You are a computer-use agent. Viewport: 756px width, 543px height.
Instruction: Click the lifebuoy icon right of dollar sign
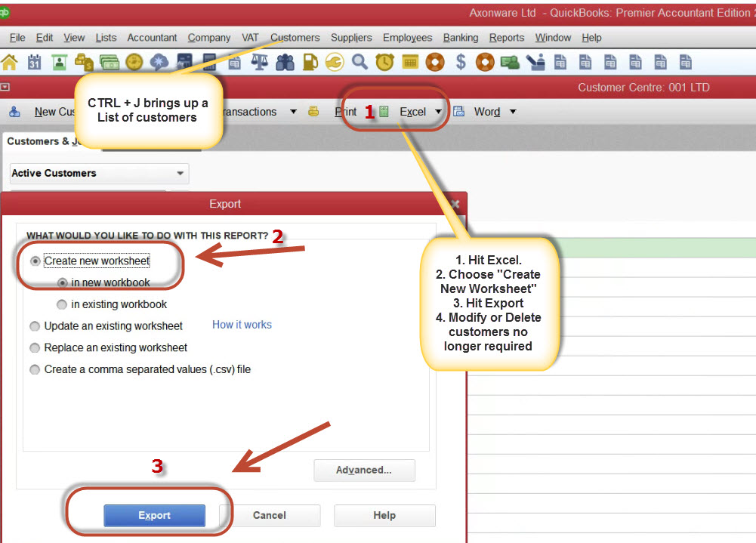pos(485,62)
